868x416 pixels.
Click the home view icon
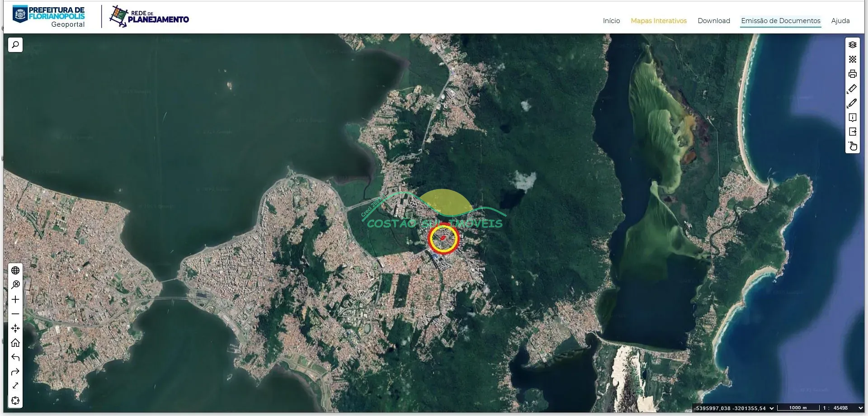15,343
